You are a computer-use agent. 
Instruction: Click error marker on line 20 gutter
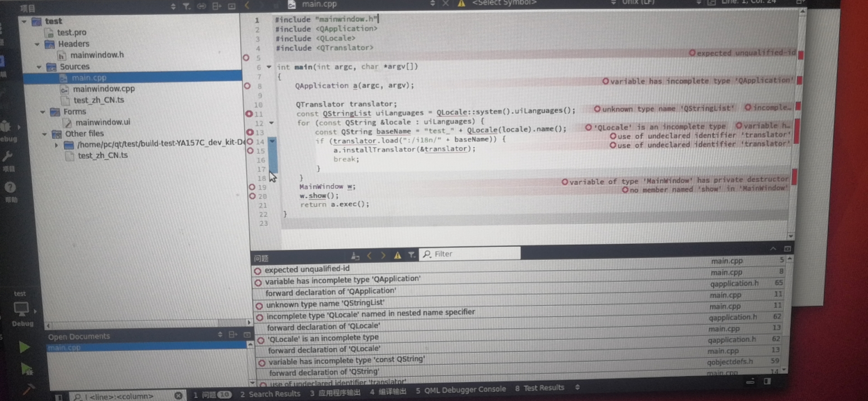click(x=253, y=196)
